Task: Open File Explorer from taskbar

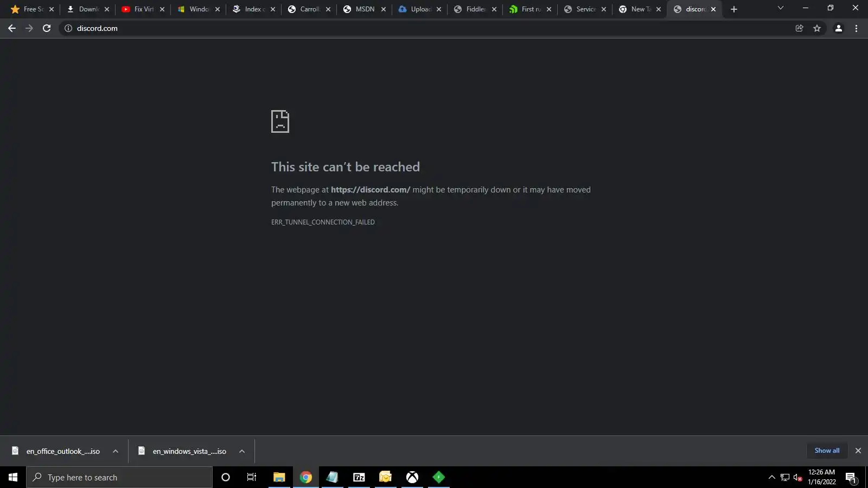Action: (279, 477)
